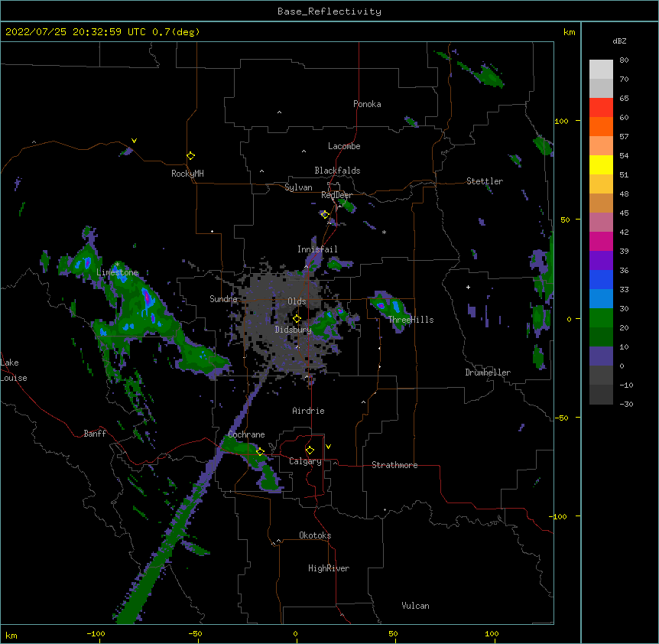This screenshot has width=659, height=644.
Task: Click the bright green 20-30 dBZ legend color
Action: point(601,318)
